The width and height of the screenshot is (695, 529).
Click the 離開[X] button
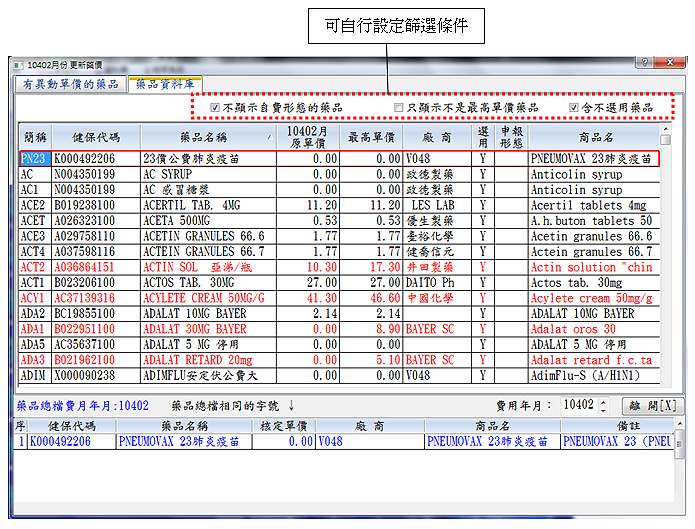click(652, 406)
